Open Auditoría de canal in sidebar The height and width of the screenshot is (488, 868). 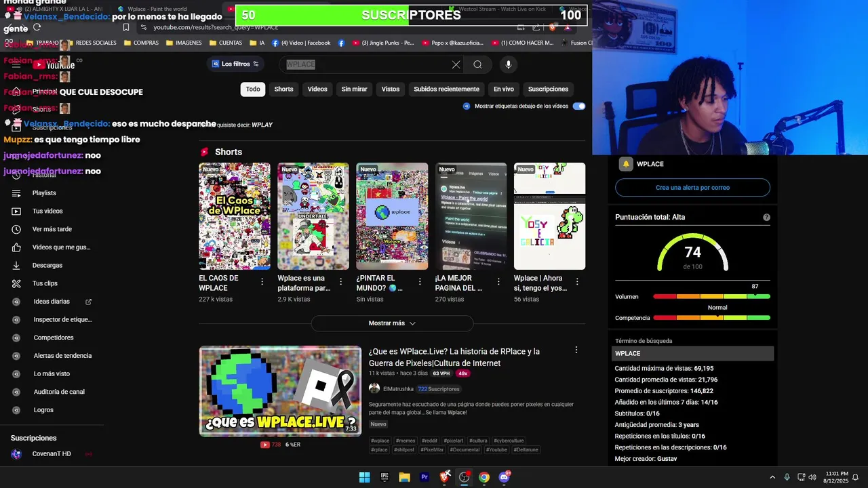tap(59, 392)
